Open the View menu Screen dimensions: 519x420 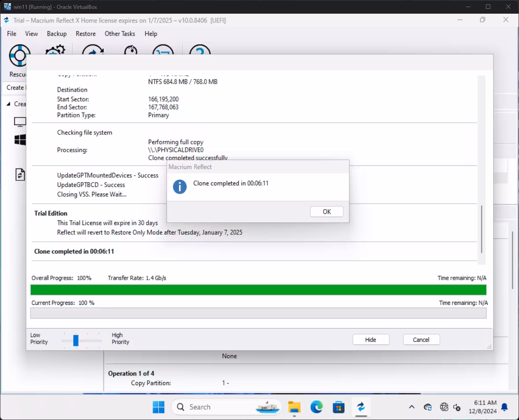31,34
